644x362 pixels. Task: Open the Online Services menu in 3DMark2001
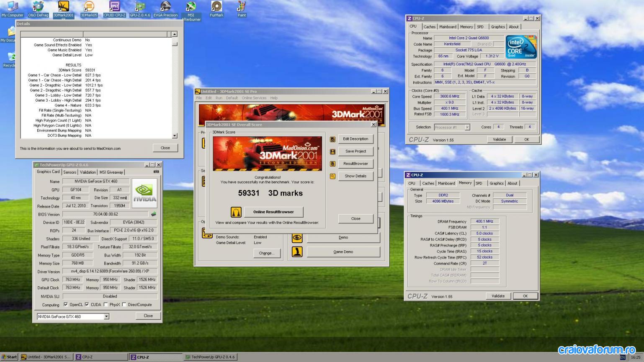254,98
